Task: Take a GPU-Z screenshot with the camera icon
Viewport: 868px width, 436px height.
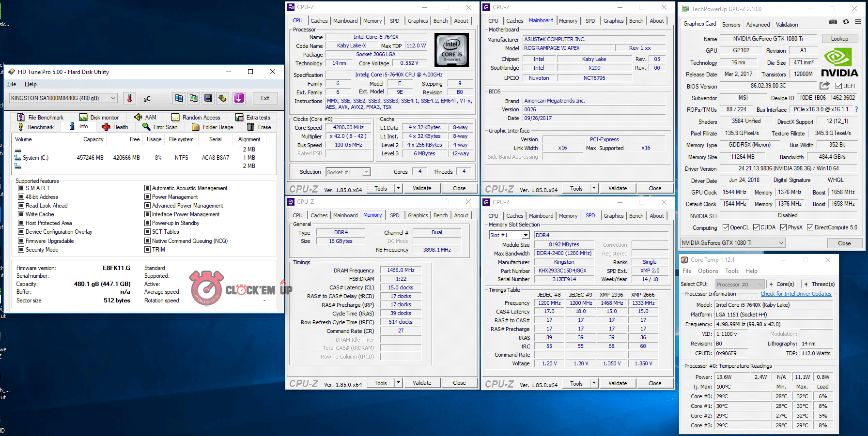Action: point(833,22)
